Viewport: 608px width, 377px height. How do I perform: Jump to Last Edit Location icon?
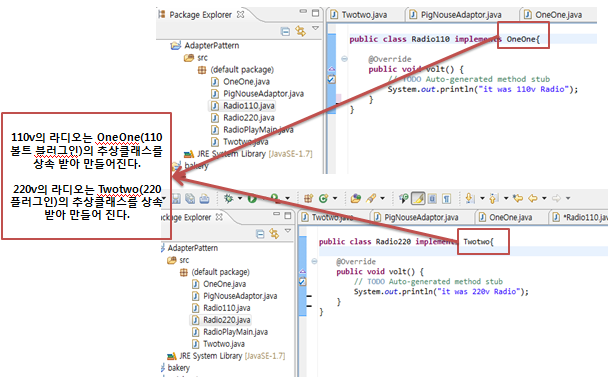518,199
